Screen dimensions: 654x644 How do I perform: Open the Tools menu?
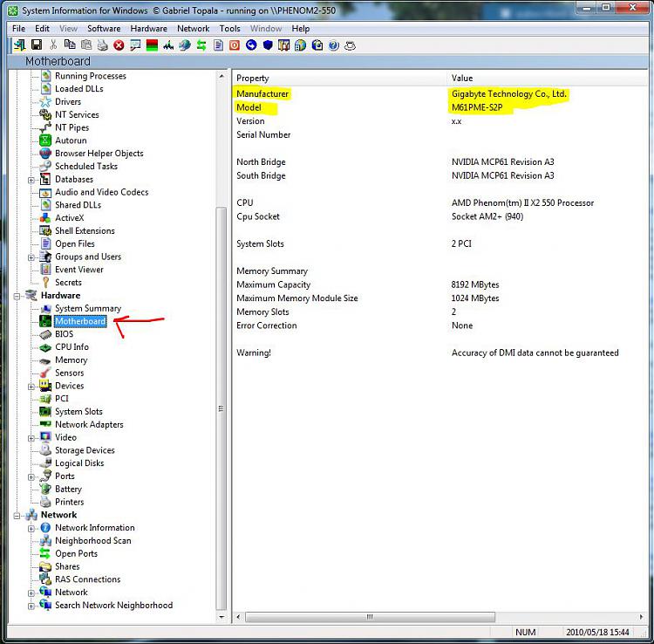[x=230, y=29]
